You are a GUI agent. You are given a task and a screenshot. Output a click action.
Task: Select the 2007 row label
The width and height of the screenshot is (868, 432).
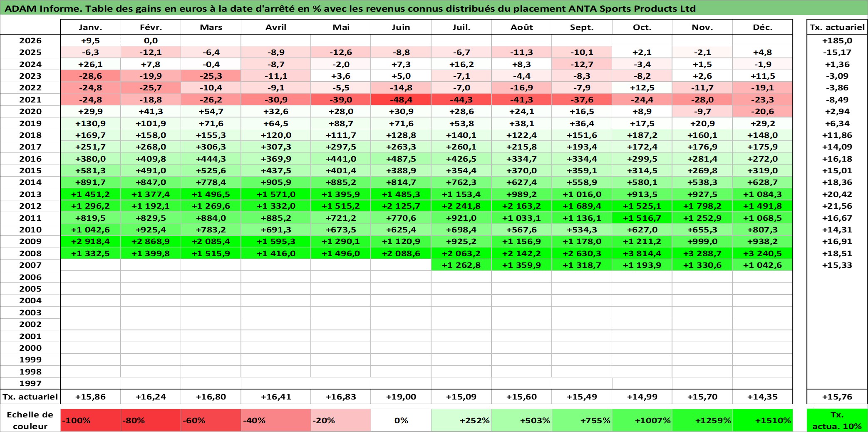tap(30, 265)
